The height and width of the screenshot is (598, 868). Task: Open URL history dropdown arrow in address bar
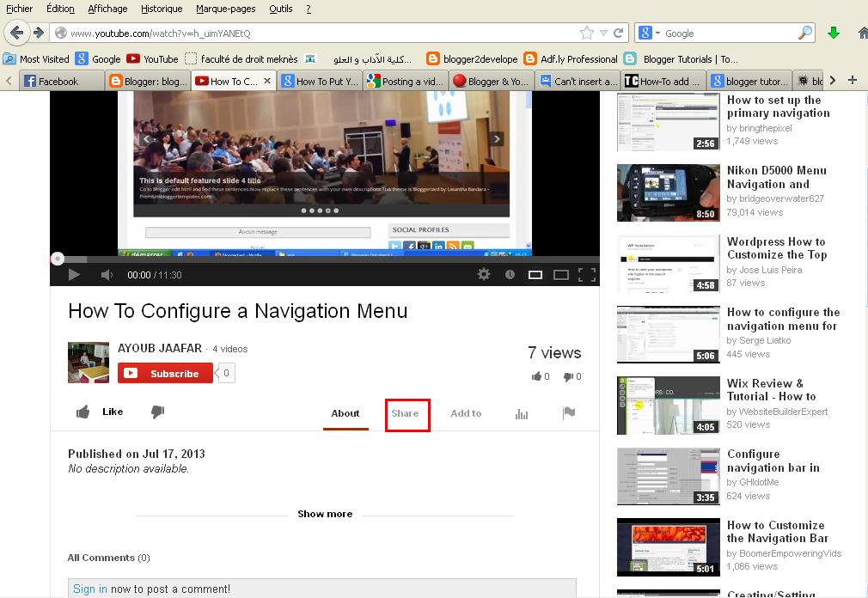tap(603, 34)
